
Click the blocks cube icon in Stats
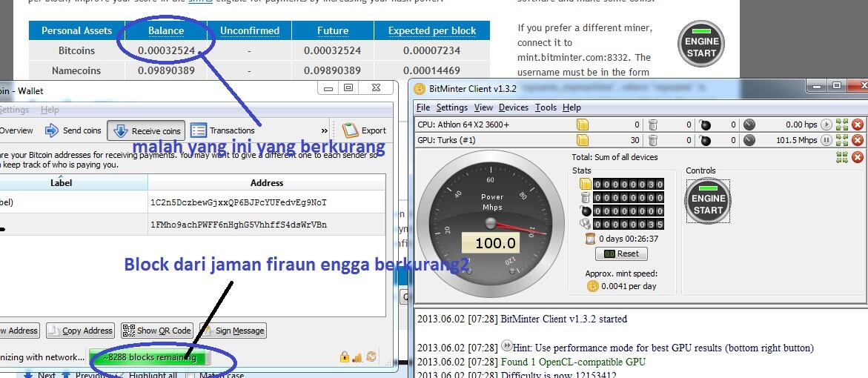coord(585,224)
